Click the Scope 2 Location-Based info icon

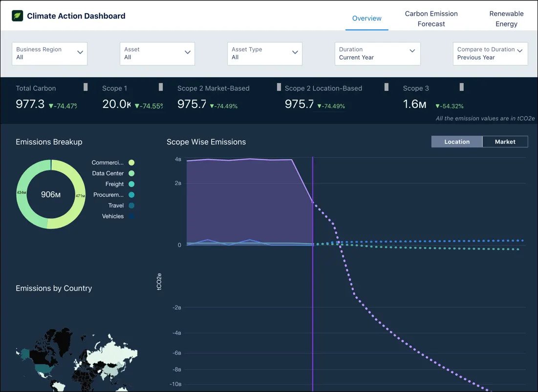click(386, 86)
